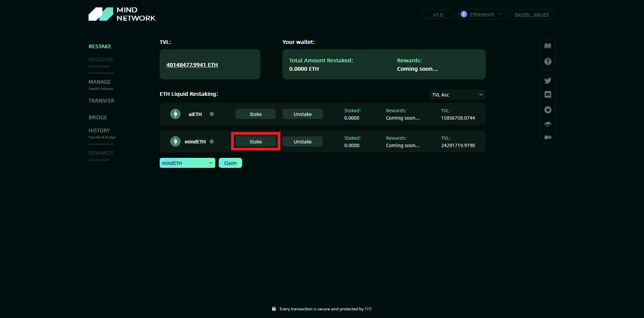Image resolution: width=644 pixels, height=318 pixels.
Task: Expand the Ethereum network dropdown
Action: click(x=481, y=14)
